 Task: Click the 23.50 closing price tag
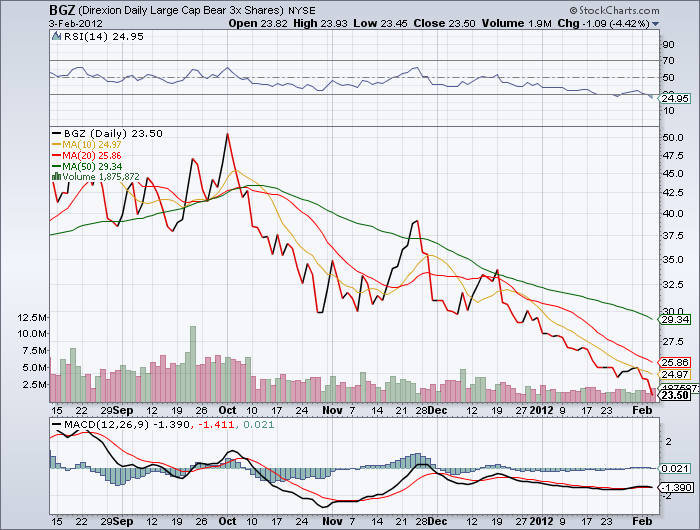(x=675, y=395)
